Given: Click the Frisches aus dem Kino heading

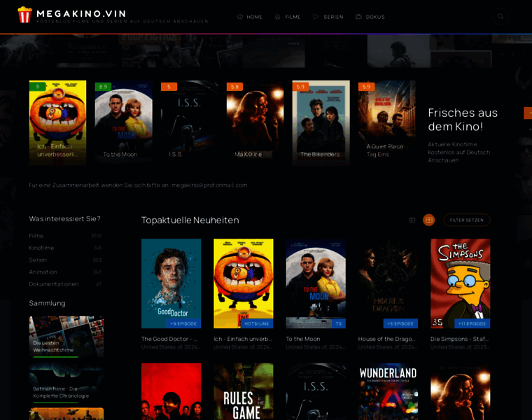Looking at the screenshot, I should 463,120.
